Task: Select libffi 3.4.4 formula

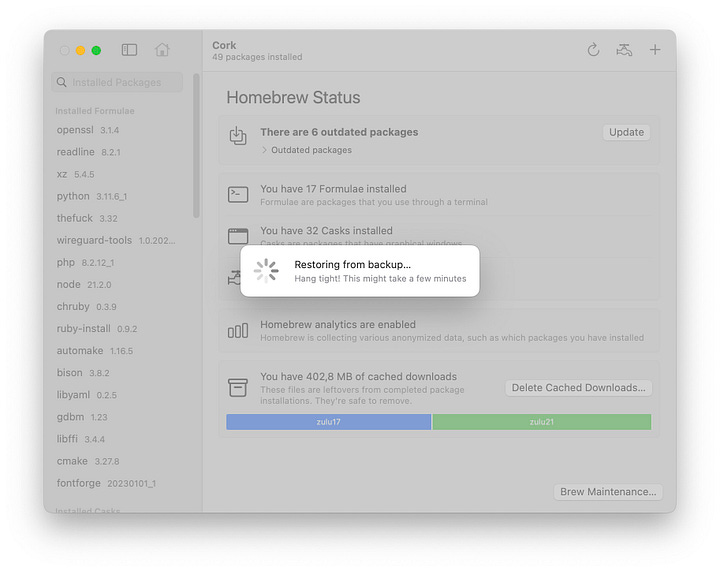Action: tap(81, 439)
